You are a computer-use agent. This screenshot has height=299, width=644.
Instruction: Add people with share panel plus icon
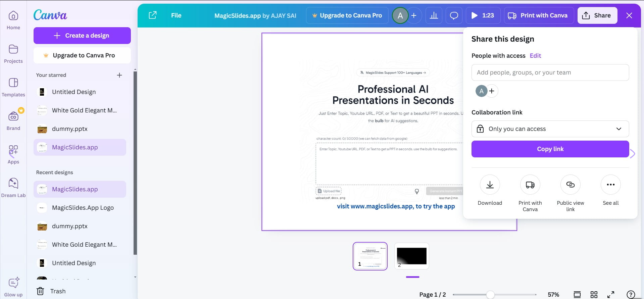point(492,91)
